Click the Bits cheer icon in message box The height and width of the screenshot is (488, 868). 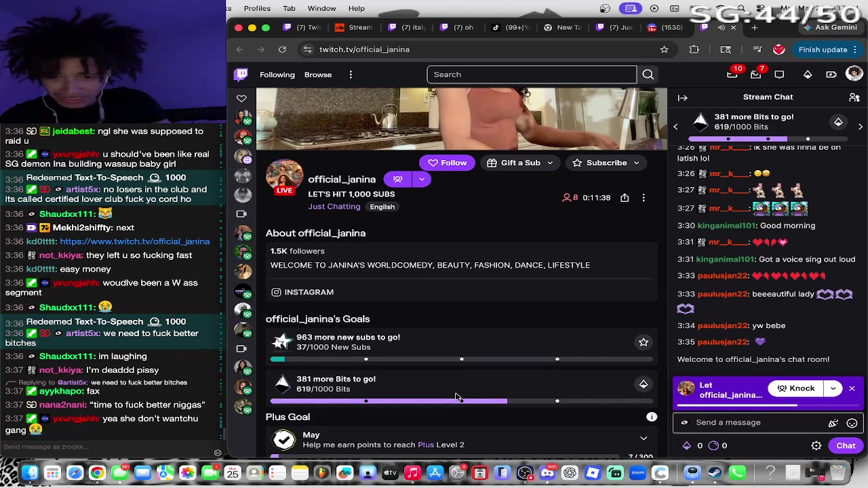(833, 423)
